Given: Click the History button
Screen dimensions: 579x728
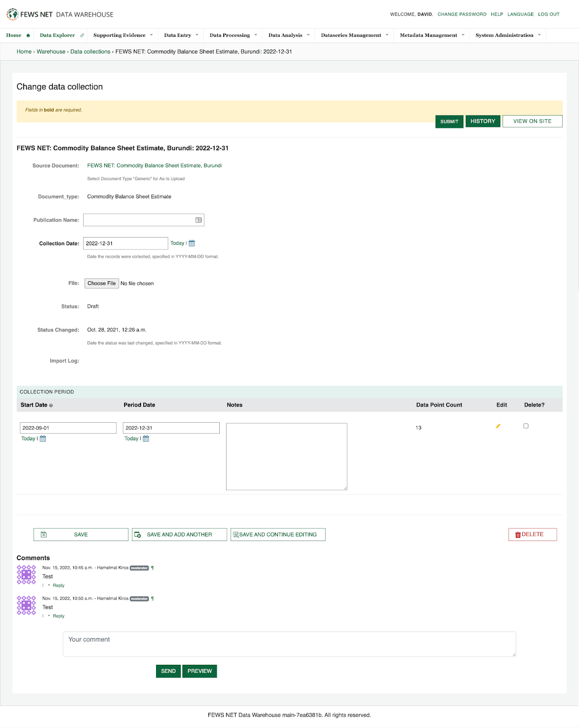Looking at the screenshot, I should coord(483,121).
